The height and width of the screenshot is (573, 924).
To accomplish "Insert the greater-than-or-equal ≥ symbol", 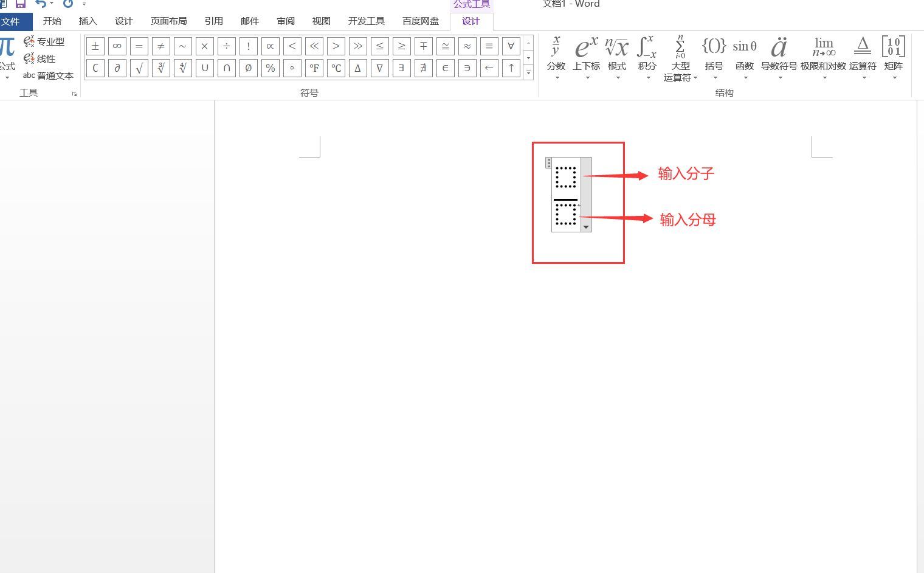I will pyautogui.click(x=402, y=46).
